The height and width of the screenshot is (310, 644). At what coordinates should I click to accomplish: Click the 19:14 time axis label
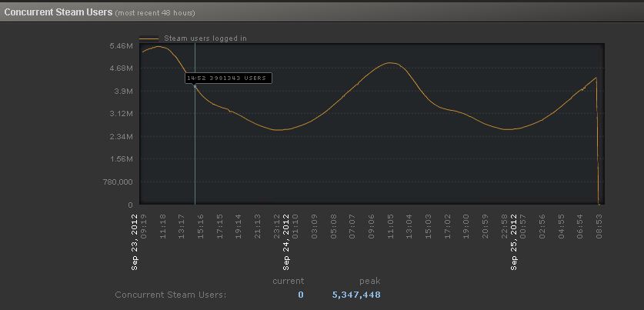click(239, 226)
